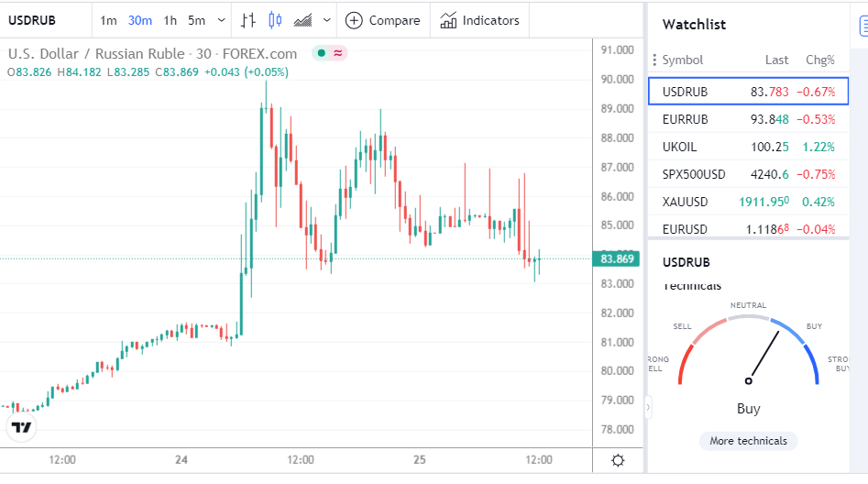Switch to the 30m interval
Viewport: 868px width, 484px height.
coord(140,20)
